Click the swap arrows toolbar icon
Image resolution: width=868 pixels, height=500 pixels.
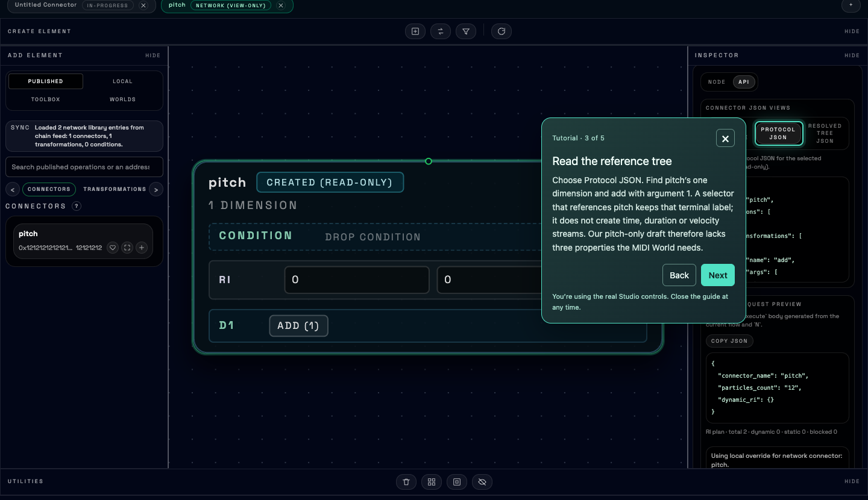pyautogui.click(x=441, y=31)
